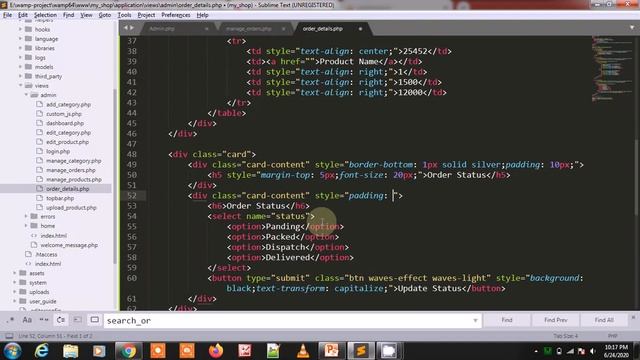Open edit_category.php in sidebar

pos(68,133)
